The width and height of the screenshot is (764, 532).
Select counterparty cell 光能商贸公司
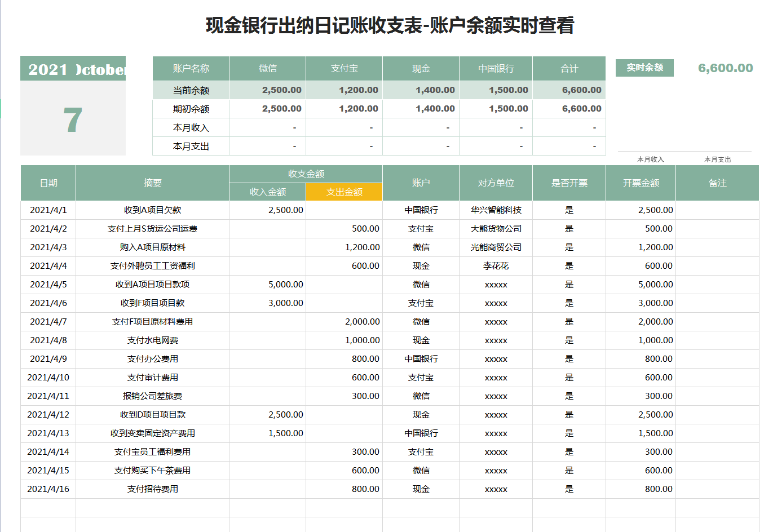[x=496, y=247]
